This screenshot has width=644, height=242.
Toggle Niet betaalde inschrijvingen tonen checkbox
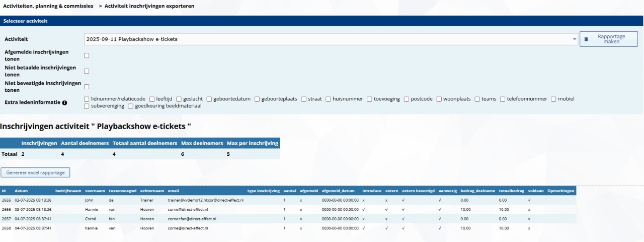pyautogui.click(x=87, y=71)
